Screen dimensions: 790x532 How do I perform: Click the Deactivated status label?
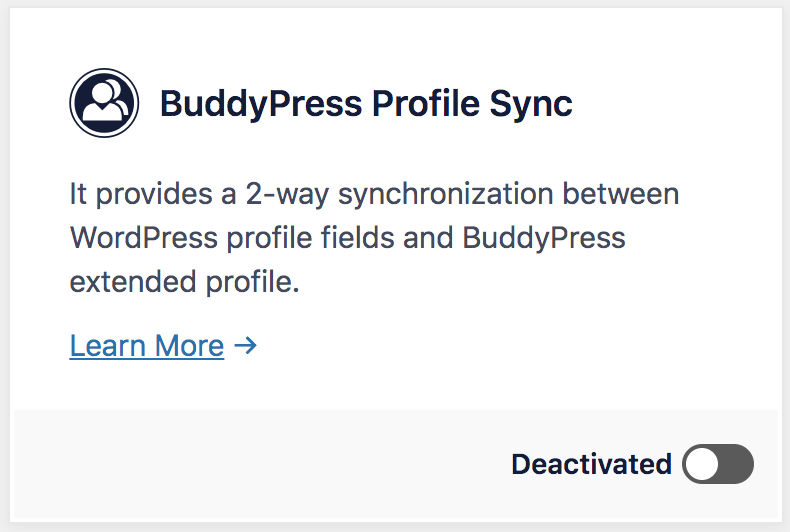pyautogui.click(x=591, y=464)
